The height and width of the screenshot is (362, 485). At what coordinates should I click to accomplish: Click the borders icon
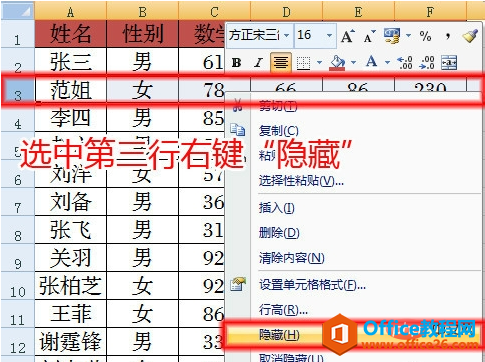303,63
